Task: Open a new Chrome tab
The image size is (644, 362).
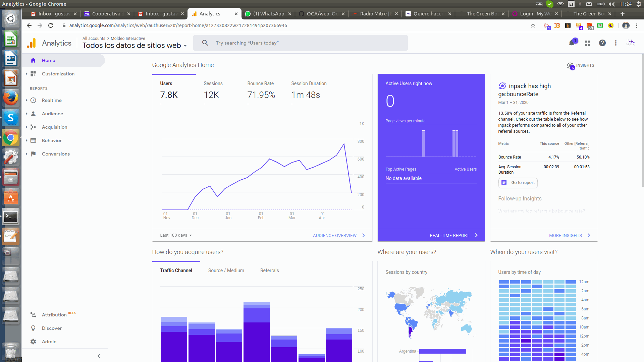Action: tap(623, 14)
